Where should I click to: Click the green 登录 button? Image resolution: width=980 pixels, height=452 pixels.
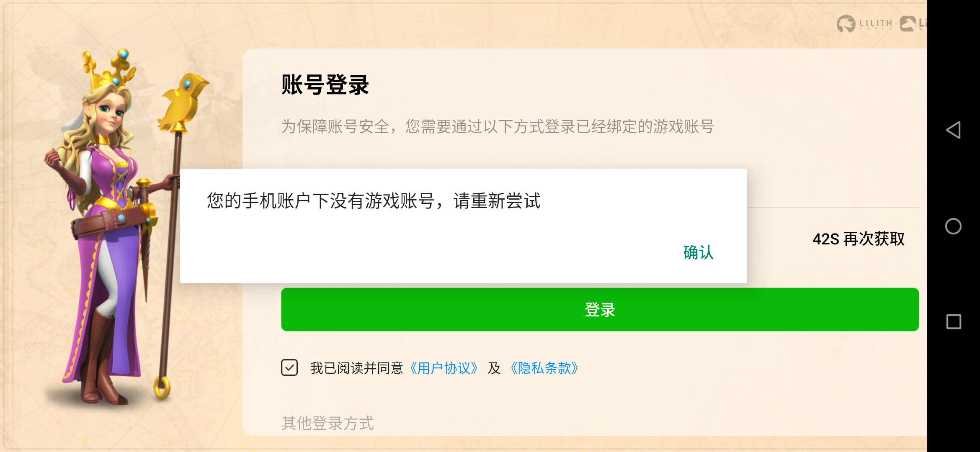tap(600, 310)
